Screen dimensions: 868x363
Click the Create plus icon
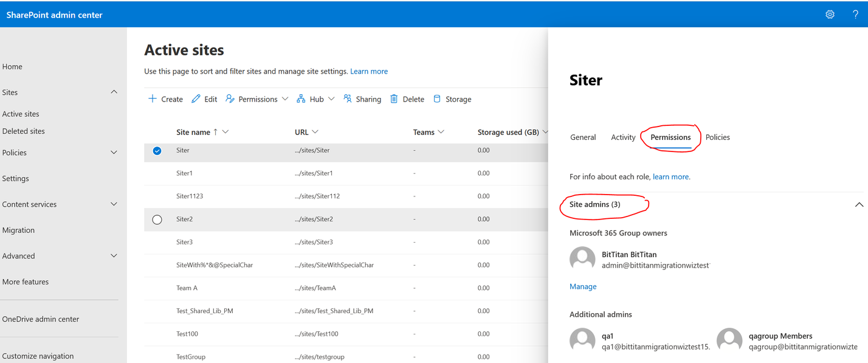(x=153, y=99)
